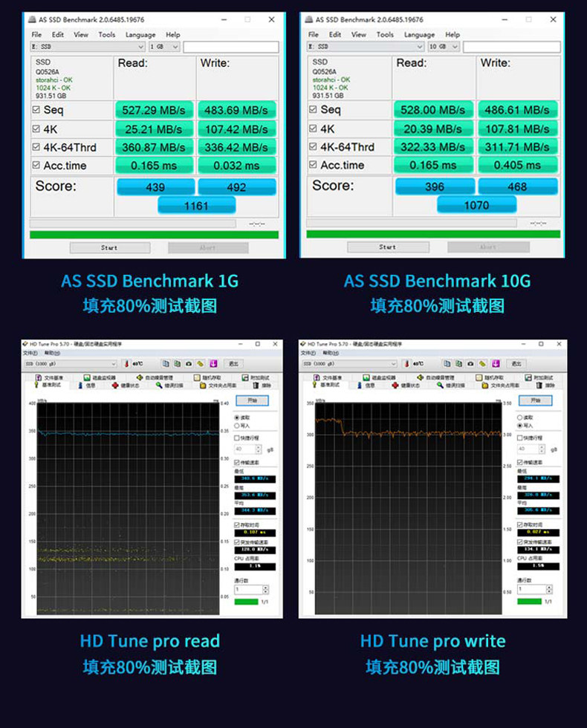587x728 pixels.
Task: Toggle 4K-64Thrd checkbox in 1 GB AS SSD window
Action: coord(36,147)
